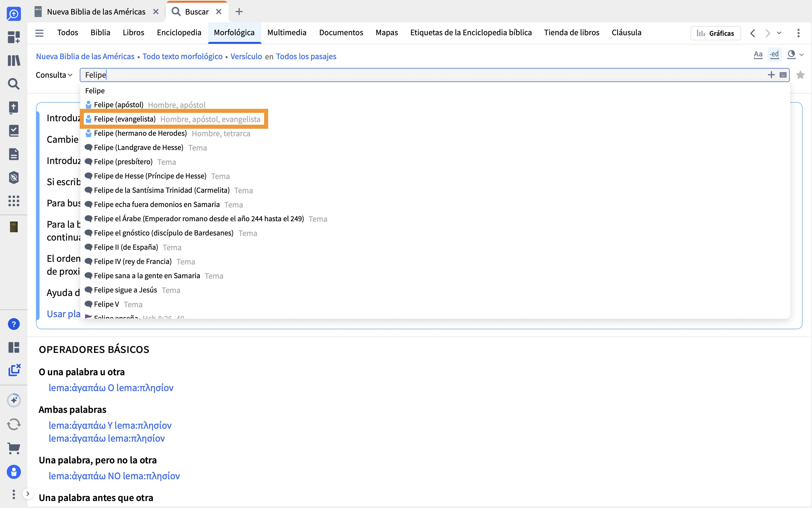812x508 pixels.
Task: Click the sync refresh icon
Action: pyautogui.click(x=14, y=424)
